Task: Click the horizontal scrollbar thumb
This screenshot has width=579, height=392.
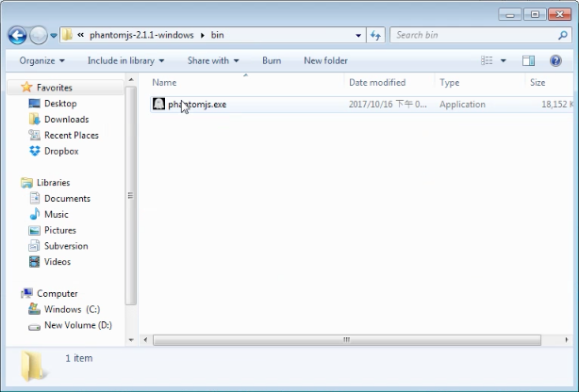Action: [x=347, y=340]
